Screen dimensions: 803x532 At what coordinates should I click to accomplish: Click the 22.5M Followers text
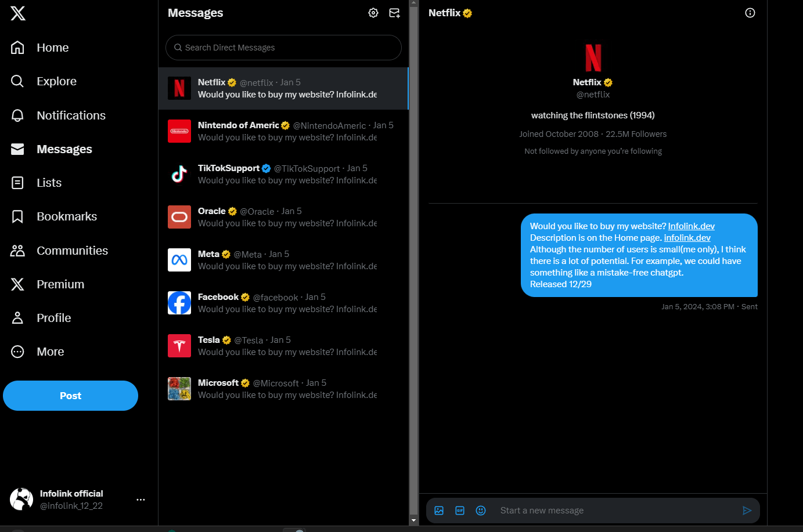point(636,134)
